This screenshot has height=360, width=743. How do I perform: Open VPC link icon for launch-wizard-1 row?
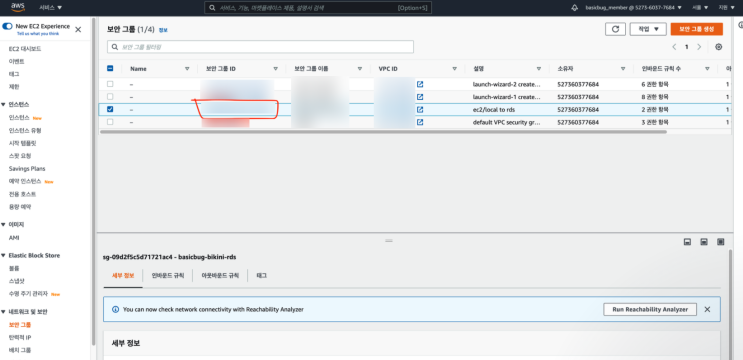420,97
